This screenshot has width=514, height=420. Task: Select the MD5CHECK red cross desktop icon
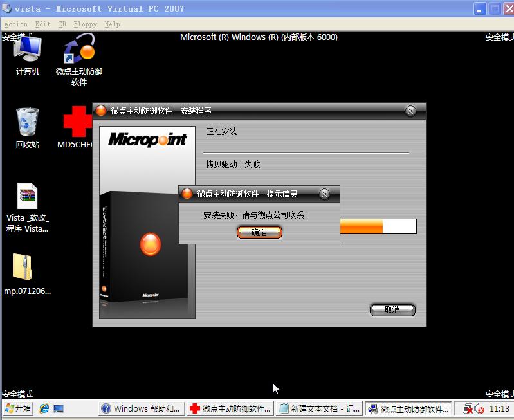tap(76, 127)
